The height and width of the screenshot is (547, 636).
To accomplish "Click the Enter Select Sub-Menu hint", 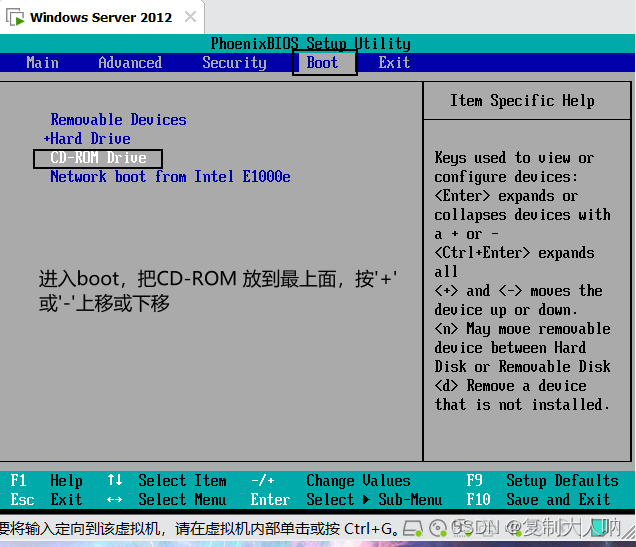I will 346,500.
